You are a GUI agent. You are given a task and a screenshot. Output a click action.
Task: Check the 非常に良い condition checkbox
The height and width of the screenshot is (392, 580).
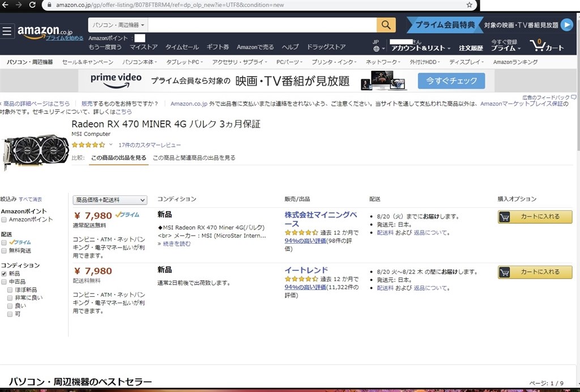[x=10, y=298]
